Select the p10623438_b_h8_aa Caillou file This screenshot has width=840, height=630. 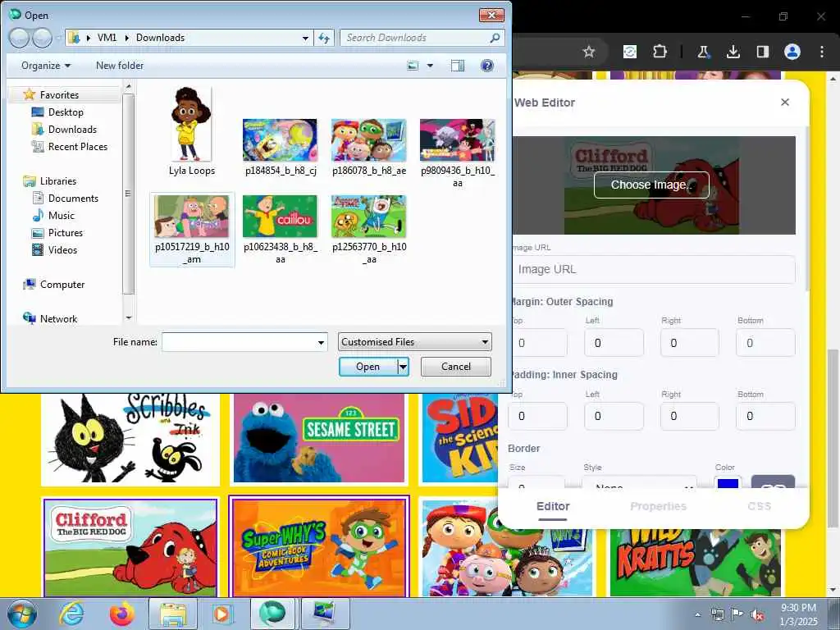281,230
